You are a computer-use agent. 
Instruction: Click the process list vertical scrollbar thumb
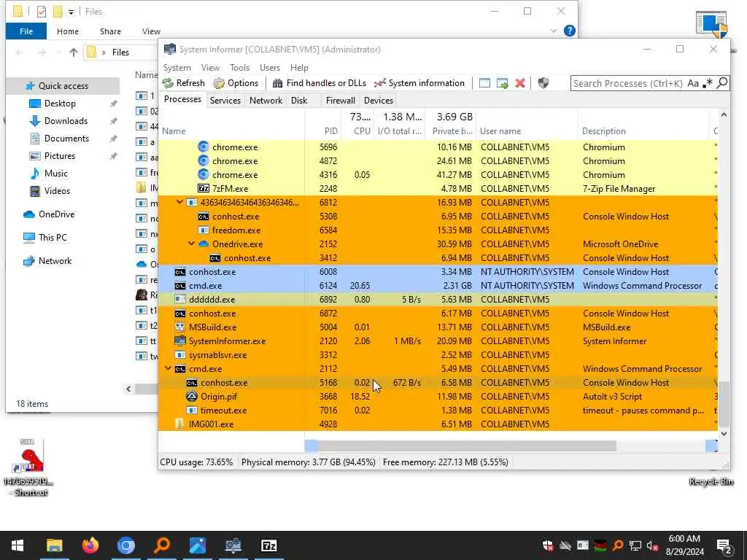724,404
